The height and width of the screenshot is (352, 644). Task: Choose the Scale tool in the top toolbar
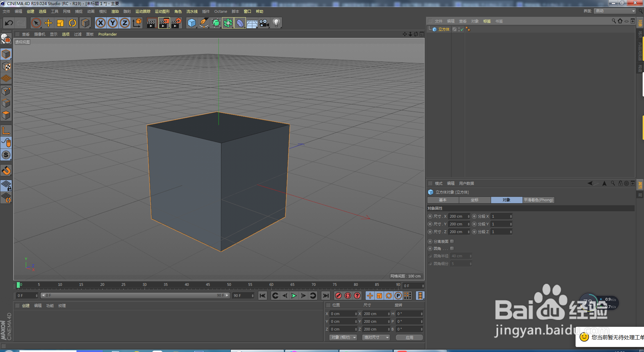coord(60,23)
